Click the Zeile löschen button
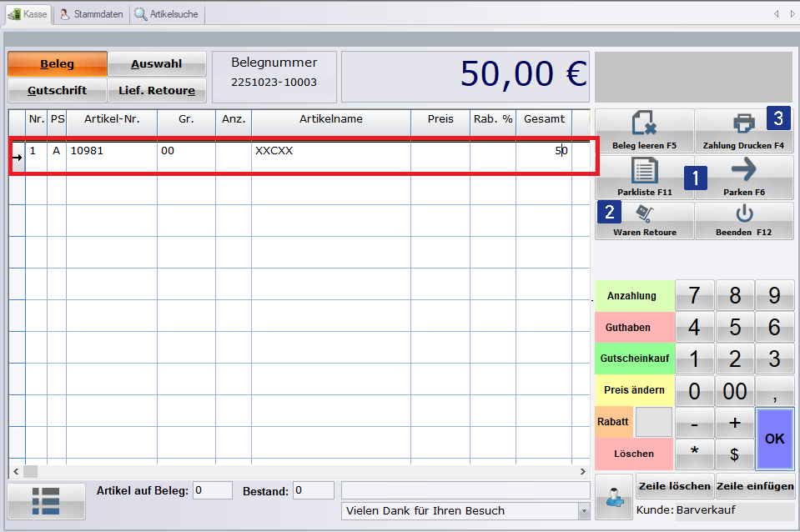Screen dimensions: 800x532 [x=673, y=486]
